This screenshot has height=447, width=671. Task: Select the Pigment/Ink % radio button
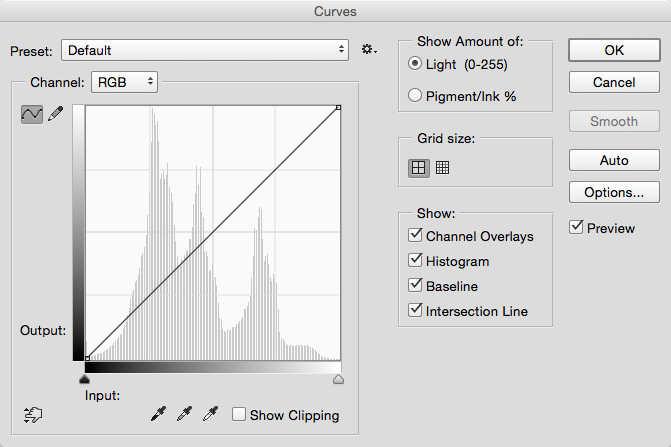coord(415,95)
